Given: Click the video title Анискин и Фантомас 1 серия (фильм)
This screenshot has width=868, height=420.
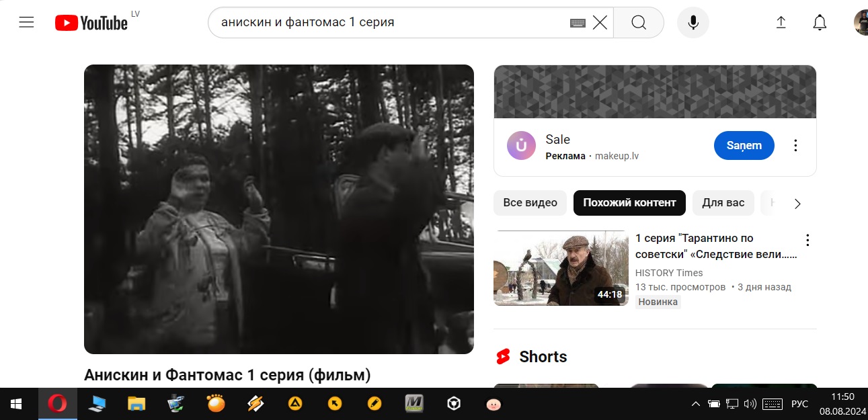Looking at the screenshot, I should 227,375.
